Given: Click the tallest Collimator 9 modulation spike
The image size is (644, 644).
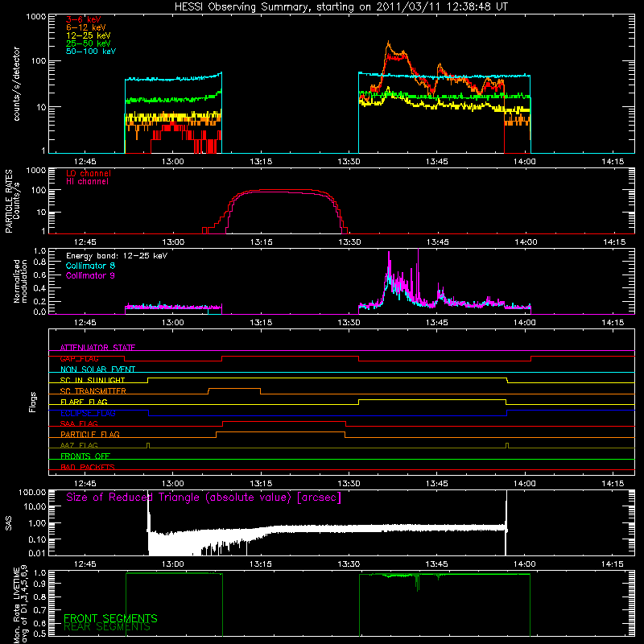Looking at the screenshot, I should pyautogui.click(x=418, y=275).
